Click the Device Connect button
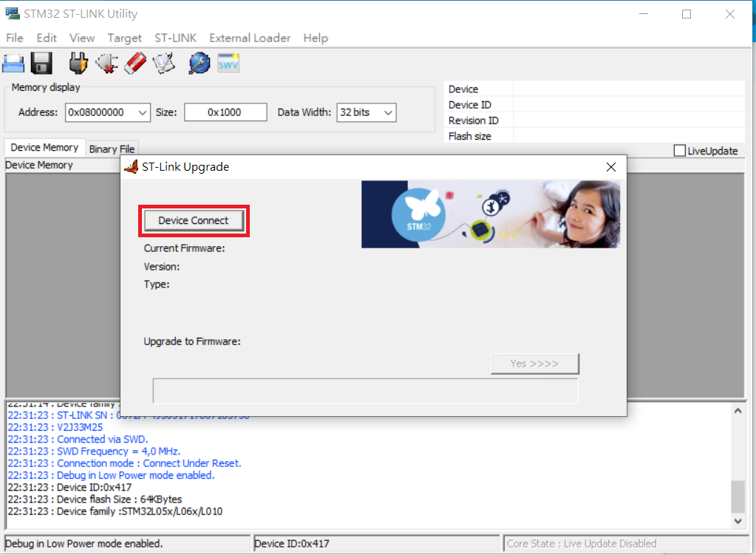This screenshot has height=555, width=756. (194, 220)
